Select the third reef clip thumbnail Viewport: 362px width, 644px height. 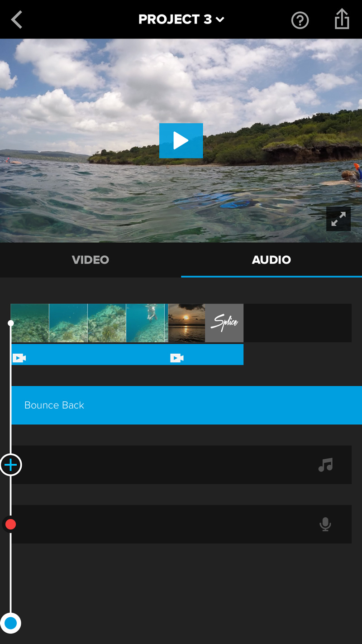107,323
